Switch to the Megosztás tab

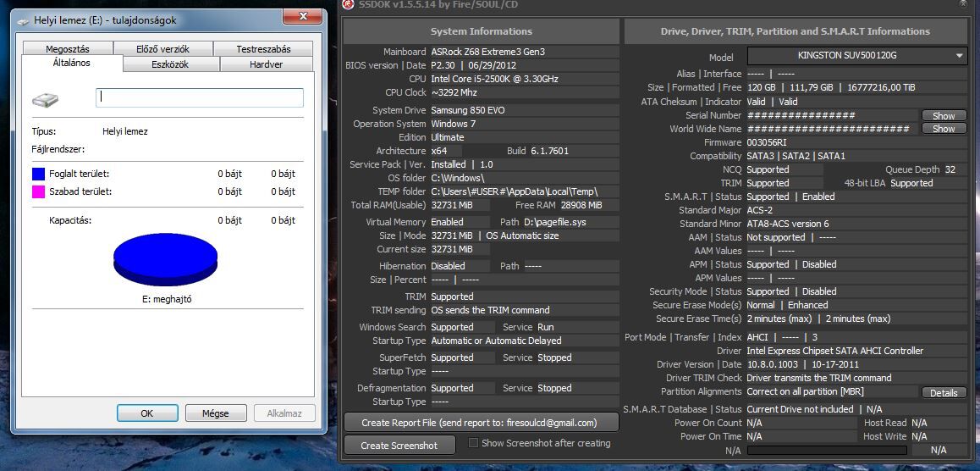coord(68,49)
